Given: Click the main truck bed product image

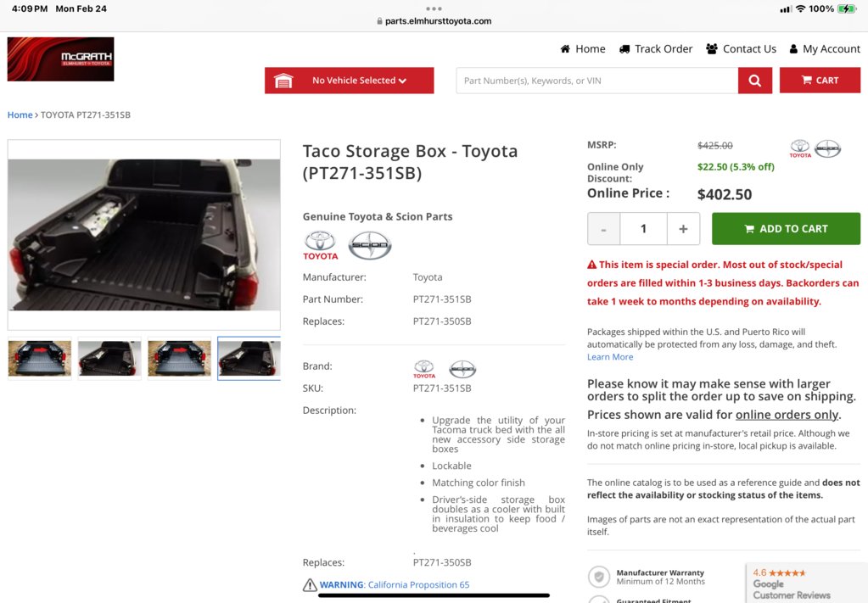Looking at the screenshot, I should 144,235.
